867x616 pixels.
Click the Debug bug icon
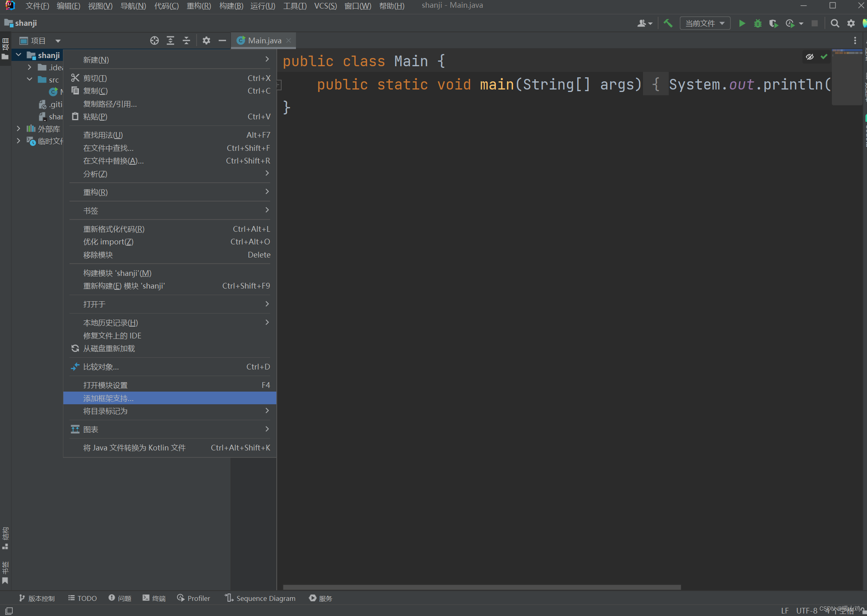757,23
